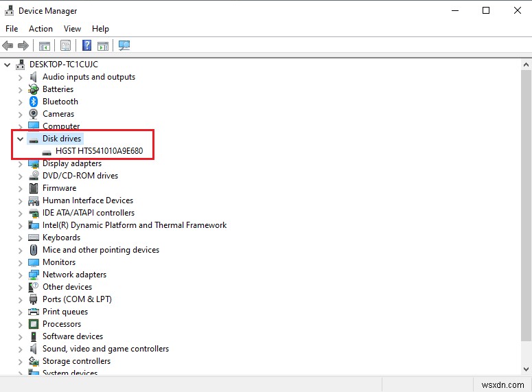
Task: Click the Human Interface Devices icon
Action: (x=33, y=200)
